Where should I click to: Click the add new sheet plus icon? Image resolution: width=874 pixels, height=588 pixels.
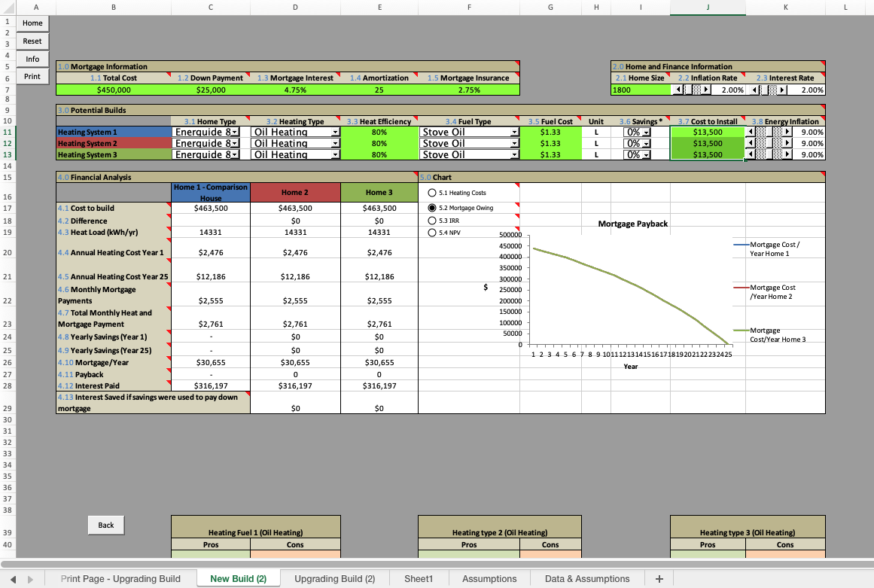(x=659, y=578)
